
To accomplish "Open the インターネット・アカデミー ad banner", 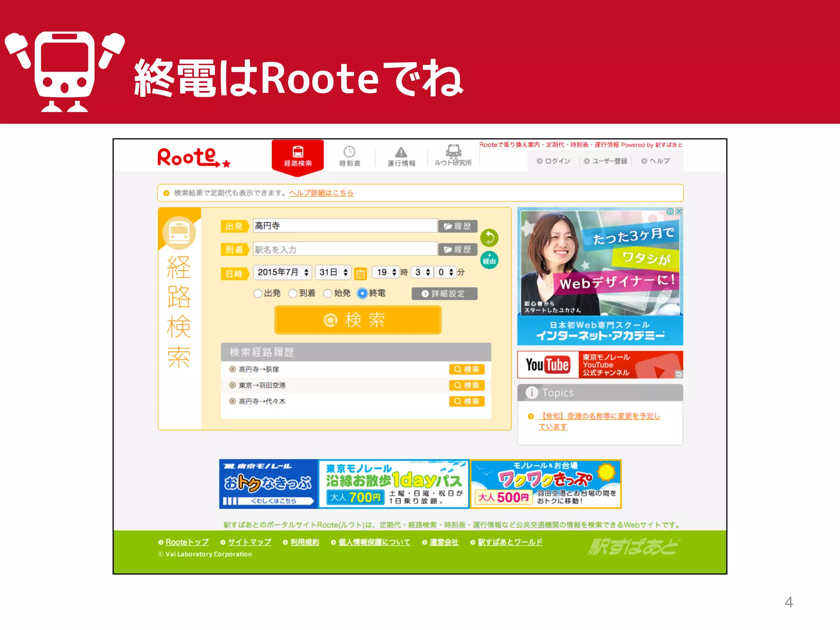I will (x=600, y=276).
